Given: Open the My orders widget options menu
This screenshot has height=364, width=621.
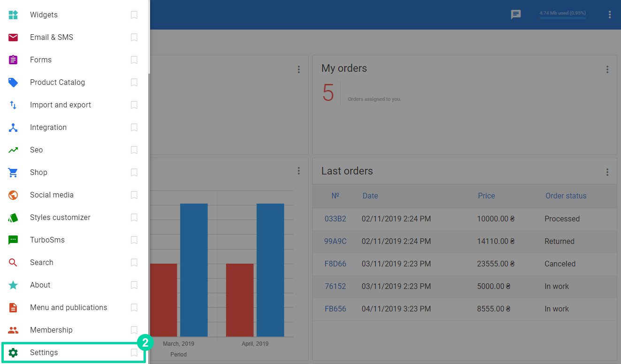Looking at the screenshot, I should pyautogui.click(x=607, y=69).
